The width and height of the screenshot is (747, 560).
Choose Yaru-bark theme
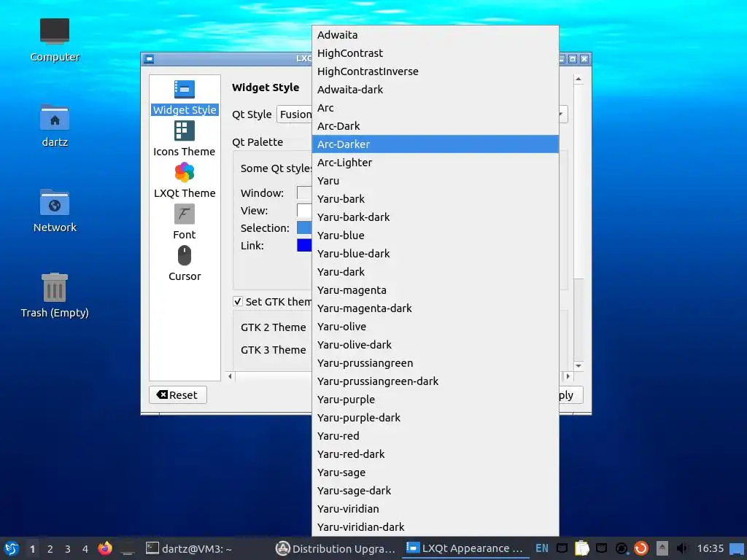(x=435, y=199)
